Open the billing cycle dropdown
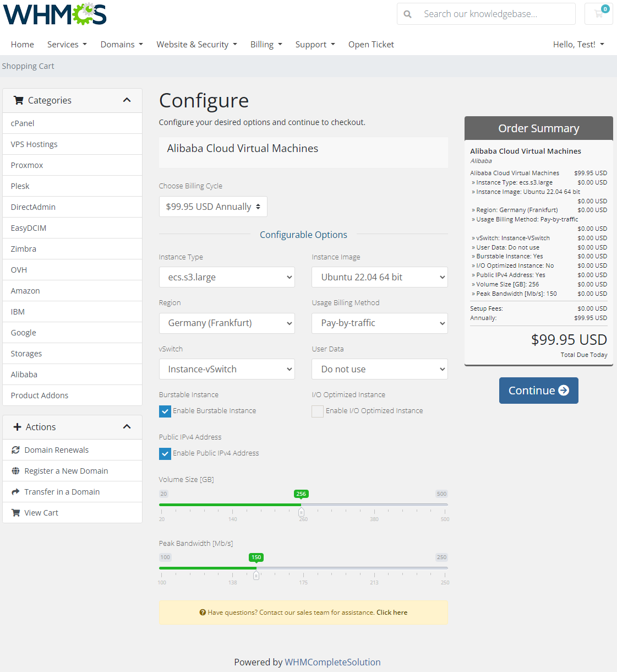The image size is (617, 672). pos(213,207)
